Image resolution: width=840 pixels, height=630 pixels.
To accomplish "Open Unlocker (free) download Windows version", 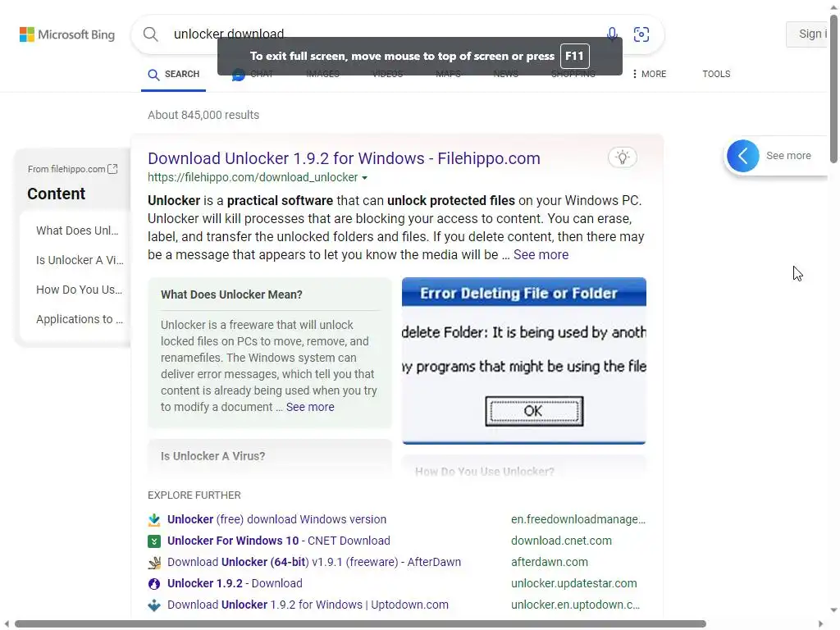I will pos(277,519).
